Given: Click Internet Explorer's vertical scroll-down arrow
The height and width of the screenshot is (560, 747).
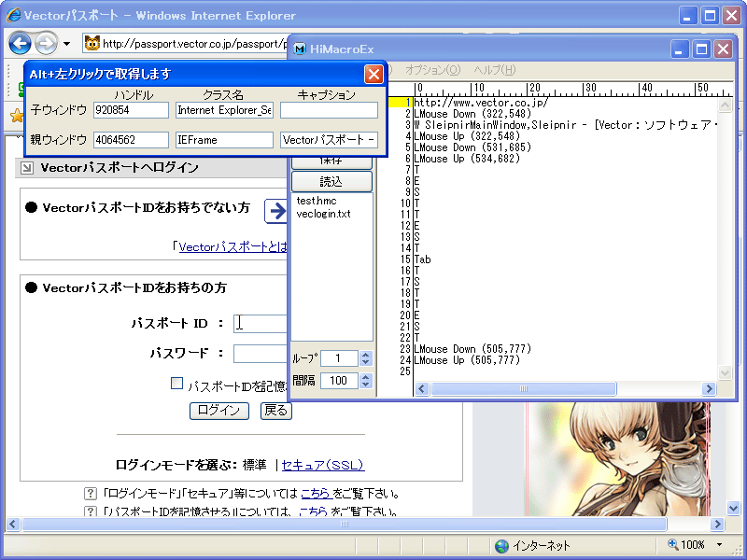Looking at the screenshot, I should (x=733, y=508).
